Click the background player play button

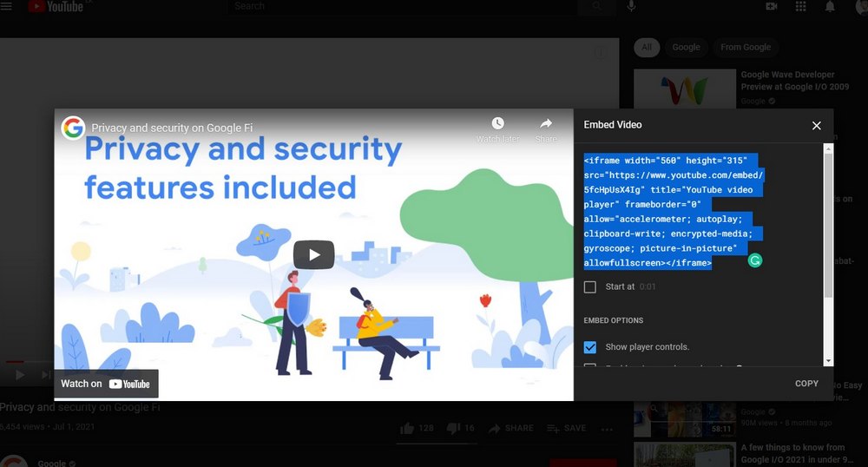[20, 375]
